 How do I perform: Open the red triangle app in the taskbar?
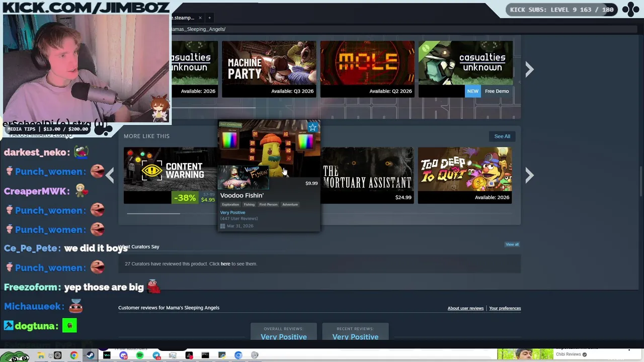[x=189, y=355]
